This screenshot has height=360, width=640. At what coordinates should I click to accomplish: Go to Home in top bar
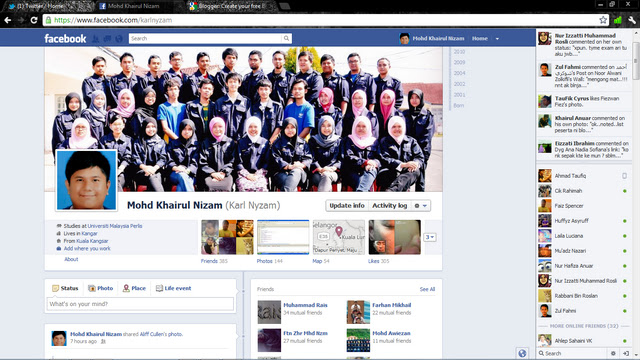click(480, 38)
